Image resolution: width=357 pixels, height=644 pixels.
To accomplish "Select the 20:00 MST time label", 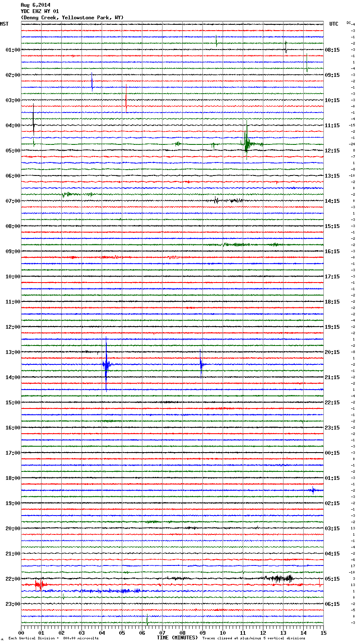I will pos(13,529).
